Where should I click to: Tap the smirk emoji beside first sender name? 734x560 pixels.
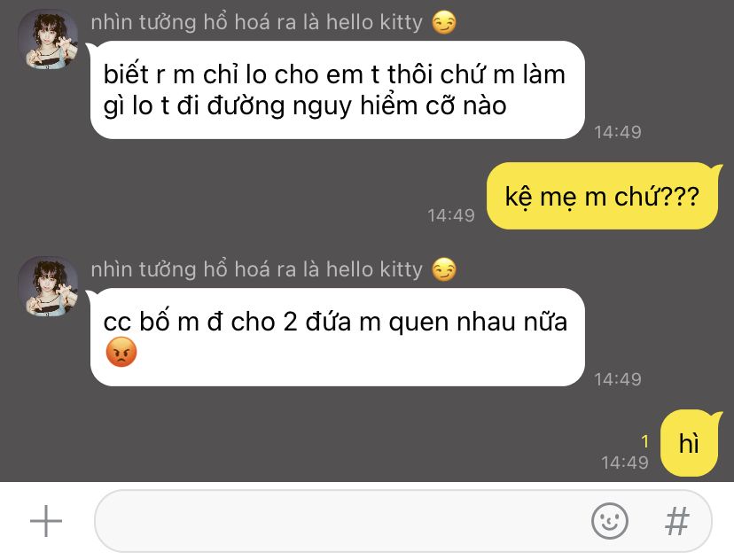click(x=444, y=22)
